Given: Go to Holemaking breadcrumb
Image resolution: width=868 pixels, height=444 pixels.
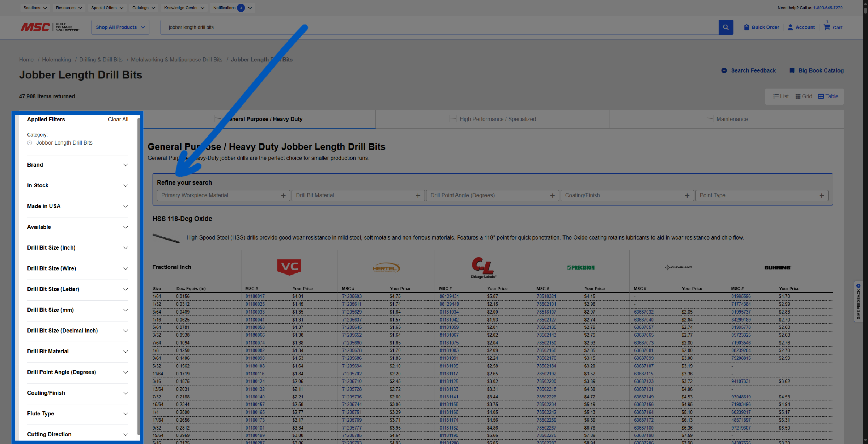Looking at the screenshot, I should coord(56,60).
